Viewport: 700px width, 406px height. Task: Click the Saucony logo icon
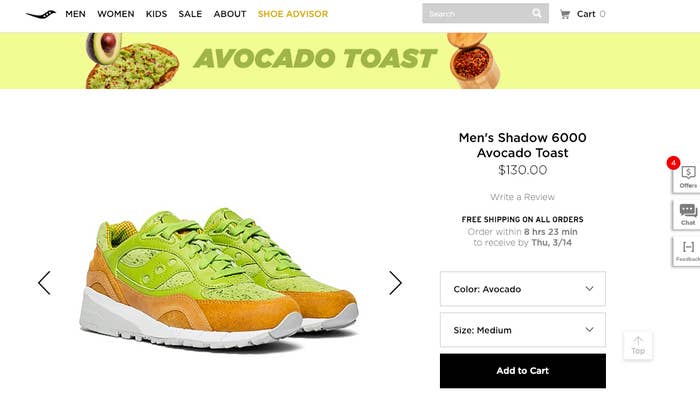41,14
